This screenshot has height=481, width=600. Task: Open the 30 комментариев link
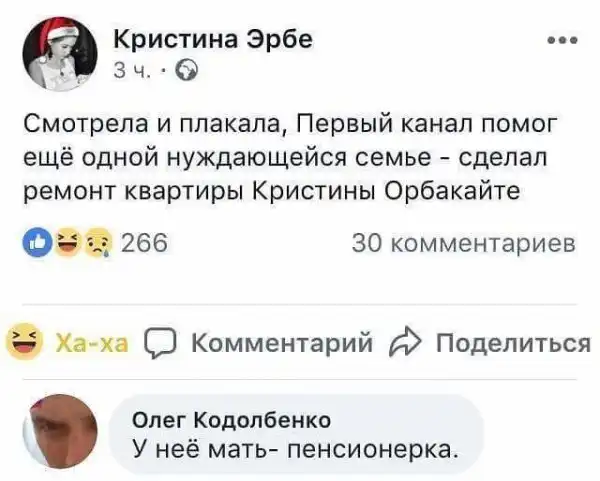[x=466, y=244]
